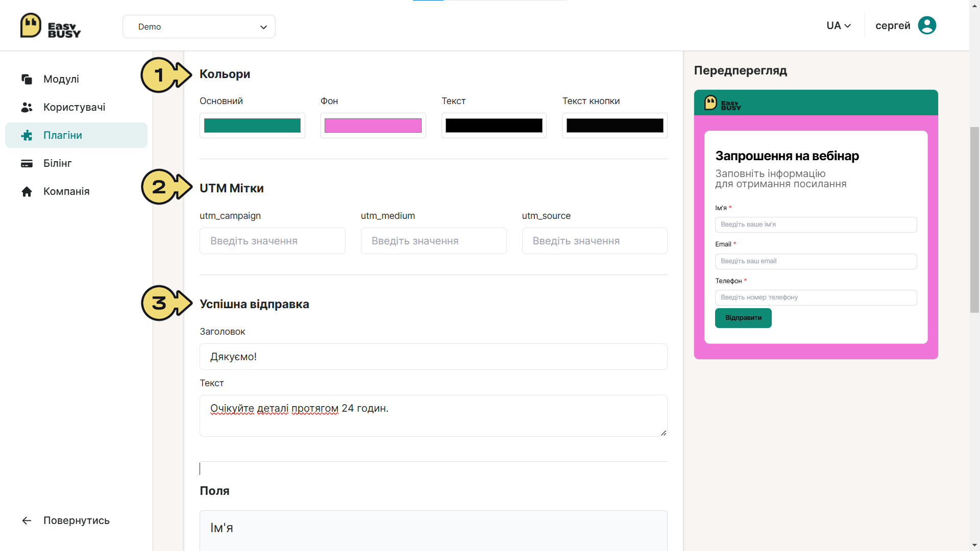Image resolution: width=980 pixels, height=551 pixels.
Task: Pick the Фон pink color swatch
Action: pos(373,126)
